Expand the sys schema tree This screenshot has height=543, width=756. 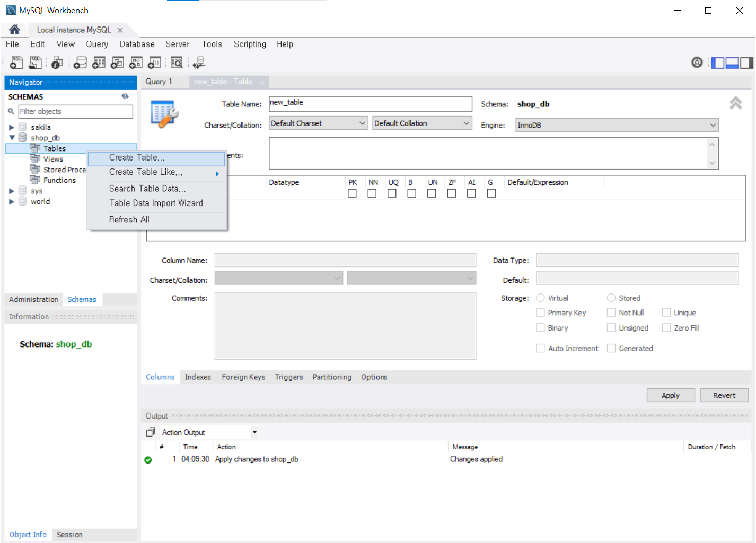[x=12, y=191]
